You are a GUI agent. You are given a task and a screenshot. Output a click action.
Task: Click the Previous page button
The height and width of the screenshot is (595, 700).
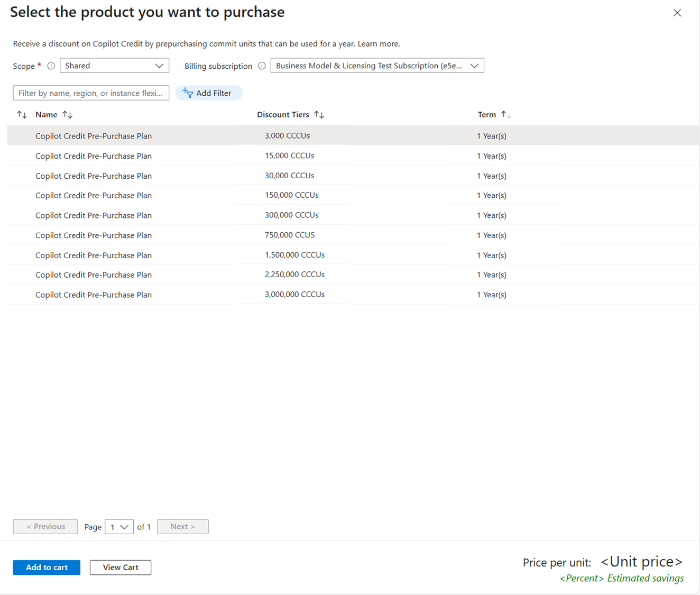click(45, 527)
